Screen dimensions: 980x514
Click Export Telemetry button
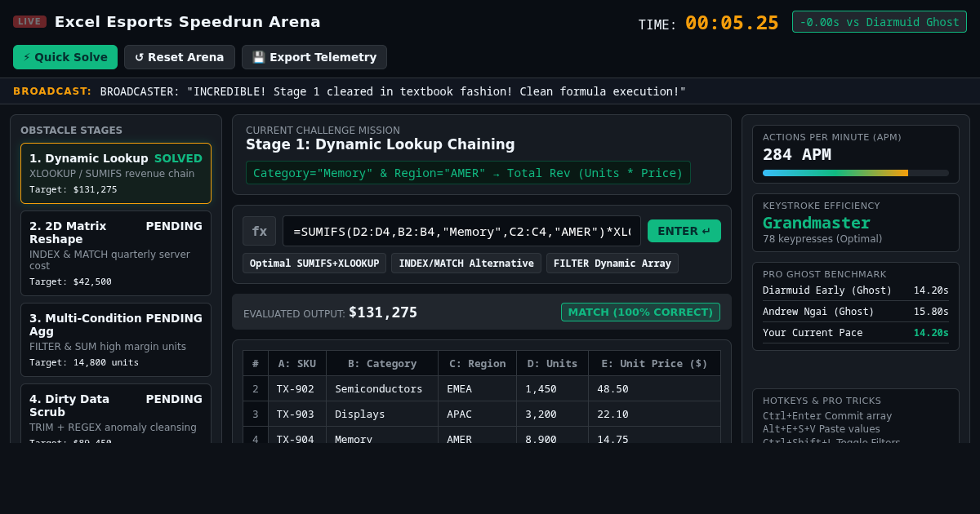(314, 57)
